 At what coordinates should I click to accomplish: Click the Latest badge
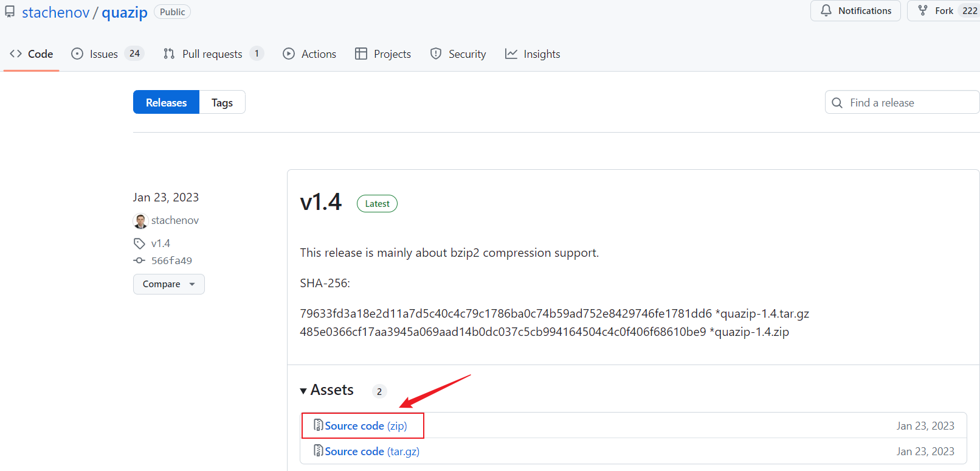pos(377,204)
